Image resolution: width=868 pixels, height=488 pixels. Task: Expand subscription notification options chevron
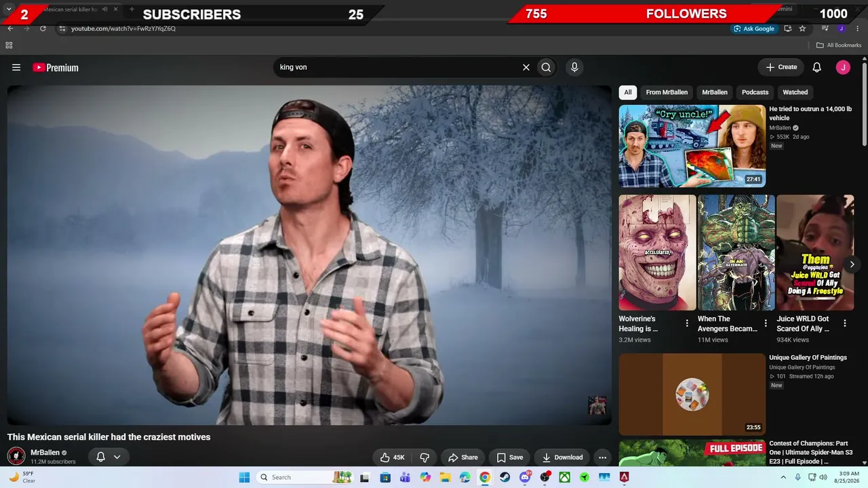[x=117, y=457]
